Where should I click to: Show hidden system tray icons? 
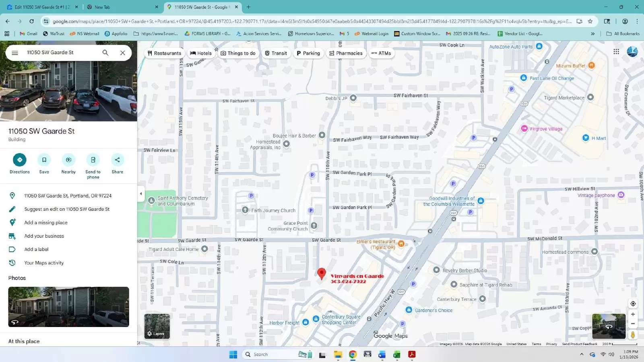pyautogui.click(x=582, y=354)
